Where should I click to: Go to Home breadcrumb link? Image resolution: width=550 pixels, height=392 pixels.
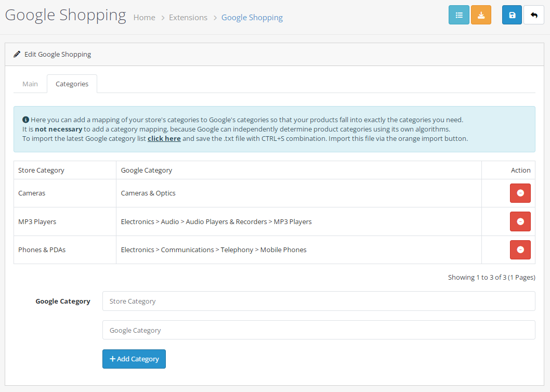pyautogui.click(x=144, y=18)
